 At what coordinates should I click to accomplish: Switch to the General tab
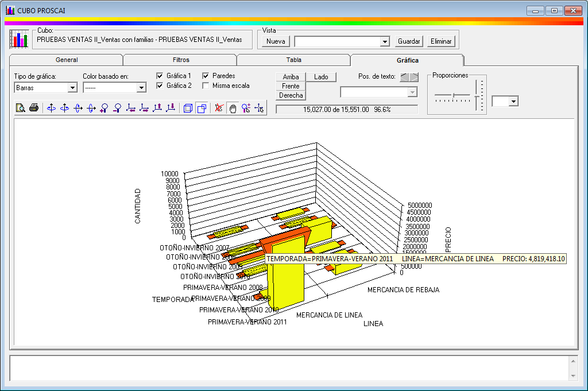click(67, 60)
